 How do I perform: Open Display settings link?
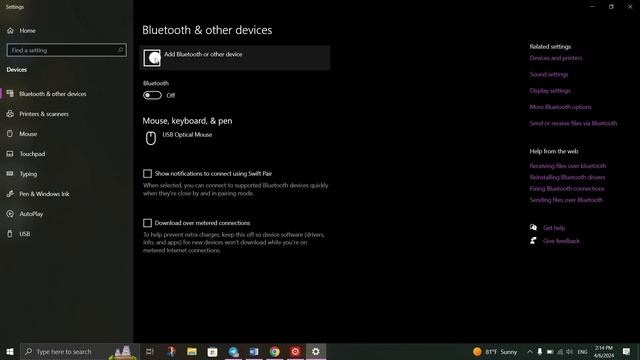pos(550,91)
